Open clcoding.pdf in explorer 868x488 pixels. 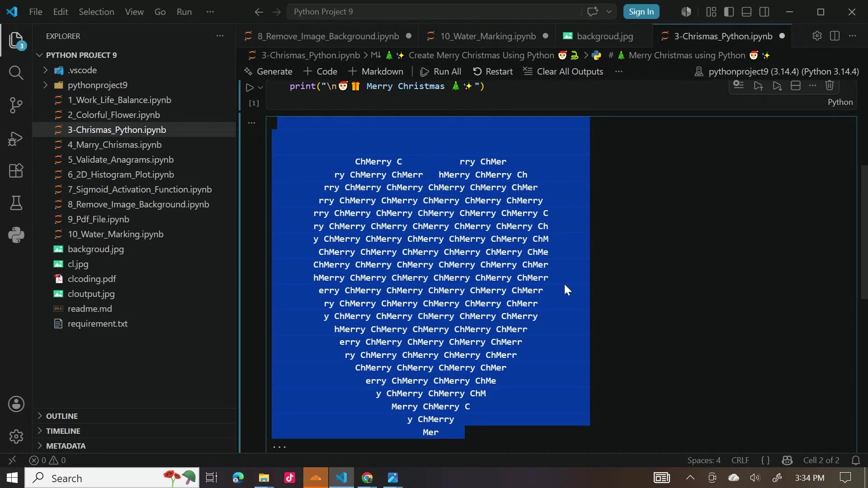pyautogui.click(x=92, y=279)
